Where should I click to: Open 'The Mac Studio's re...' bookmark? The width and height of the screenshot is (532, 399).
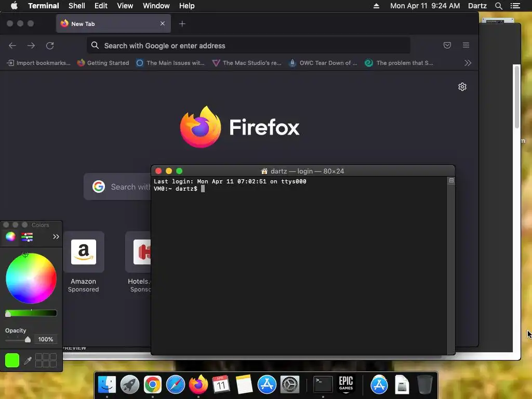click(247, 63)
